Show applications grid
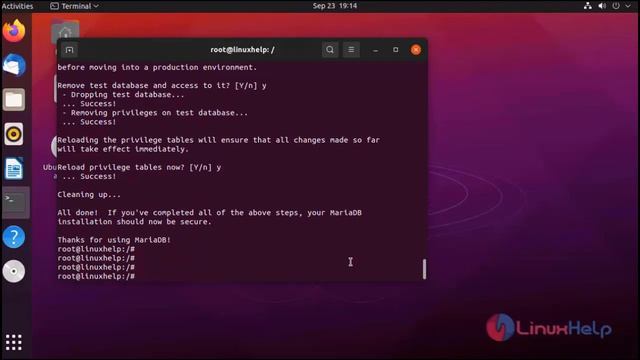 pos(14,342)
